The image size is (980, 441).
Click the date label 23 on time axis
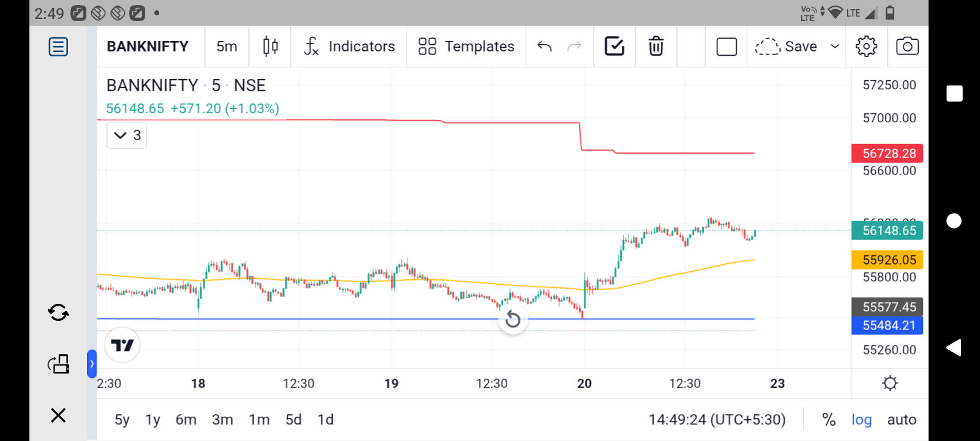tap(777, 383)
